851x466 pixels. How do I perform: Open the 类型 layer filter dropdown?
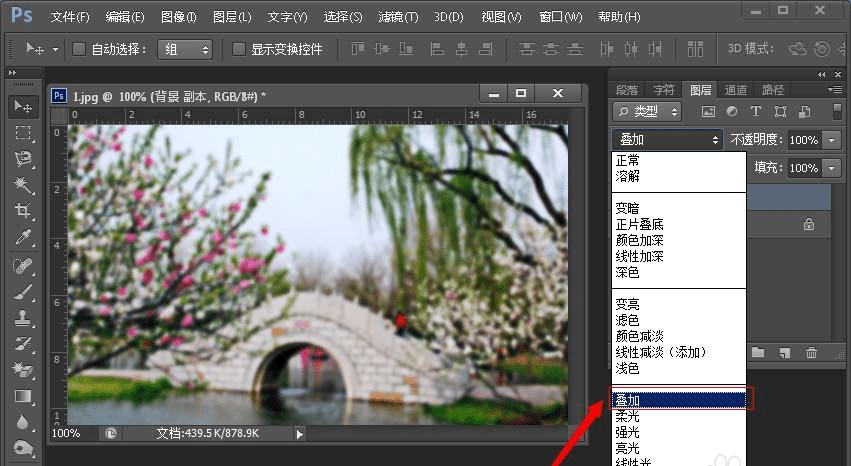pyautogui.click(x=646, y=111)
